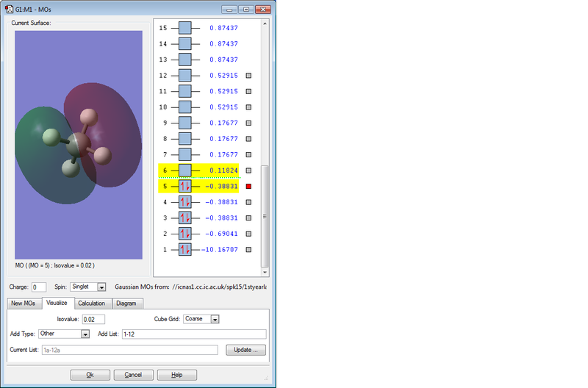Click the energy value 0.11824
Viewport: 588px width, 388px height.
224,170
